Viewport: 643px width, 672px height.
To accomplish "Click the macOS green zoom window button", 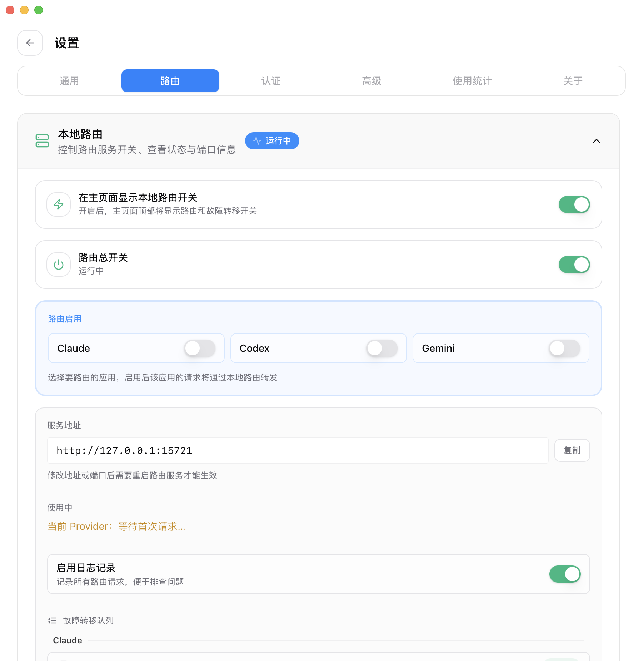I will [39, 10].
